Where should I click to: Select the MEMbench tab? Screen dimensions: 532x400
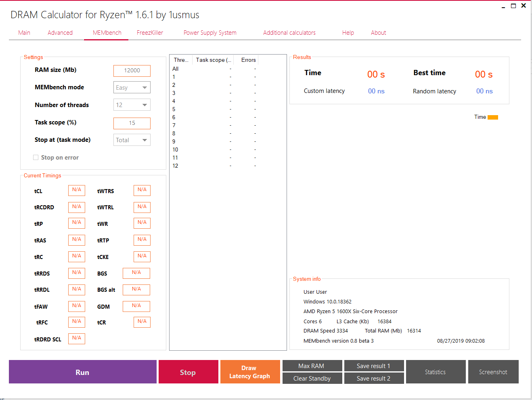click(x=107, y=33)
